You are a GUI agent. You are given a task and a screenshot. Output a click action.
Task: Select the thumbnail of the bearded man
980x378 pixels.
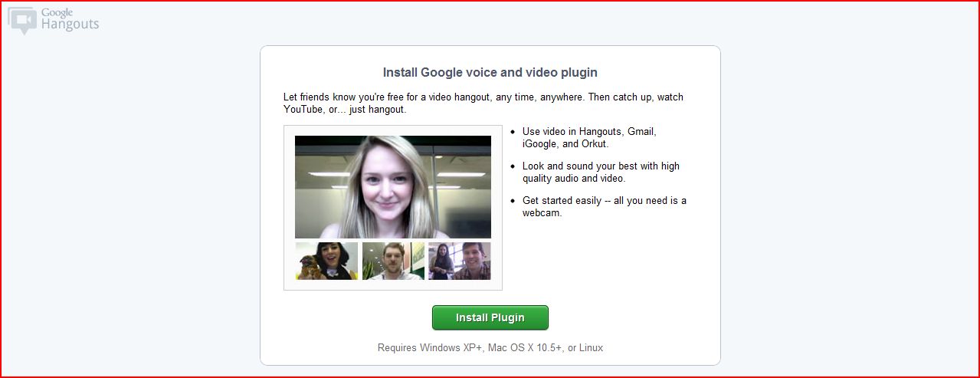point(393,261)
